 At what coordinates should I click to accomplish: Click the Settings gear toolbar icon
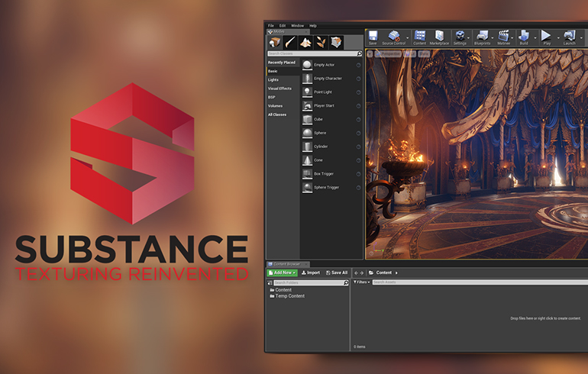click(460, 36)
